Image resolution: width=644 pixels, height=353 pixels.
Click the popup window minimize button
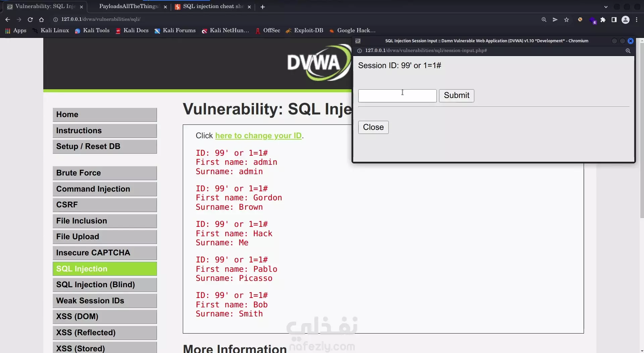(614, 41)
